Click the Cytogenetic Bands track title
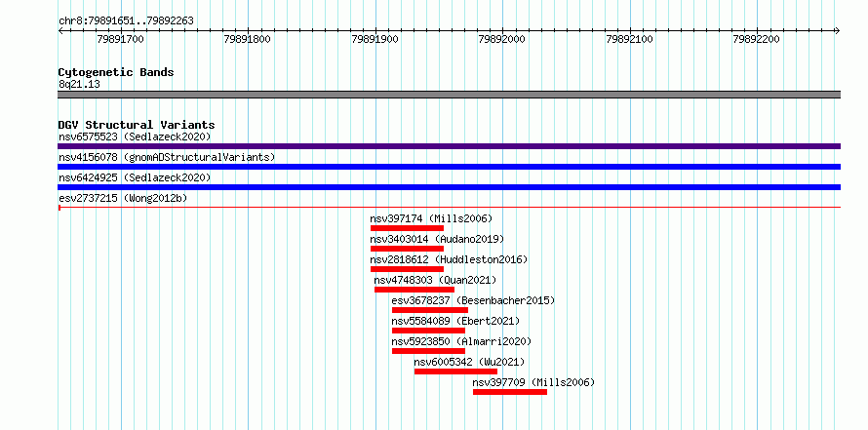 coord(116,72)
